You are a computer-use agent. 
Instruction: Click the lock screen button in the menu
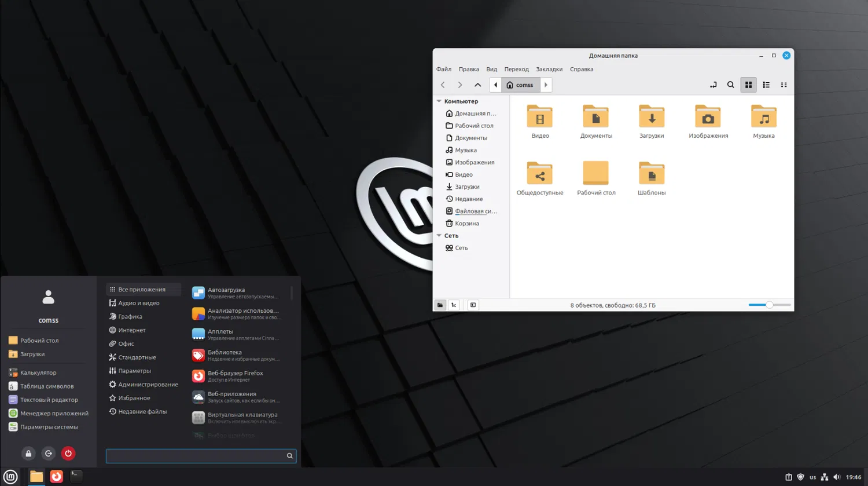(28, 454)
